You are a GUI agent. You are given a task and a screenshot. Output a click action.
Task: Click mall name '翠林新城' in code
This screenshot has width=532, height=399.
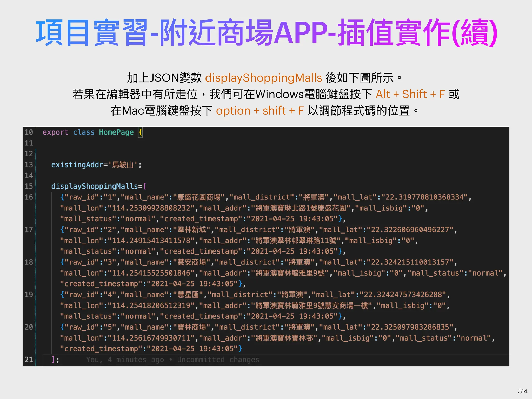pos(191,230)
